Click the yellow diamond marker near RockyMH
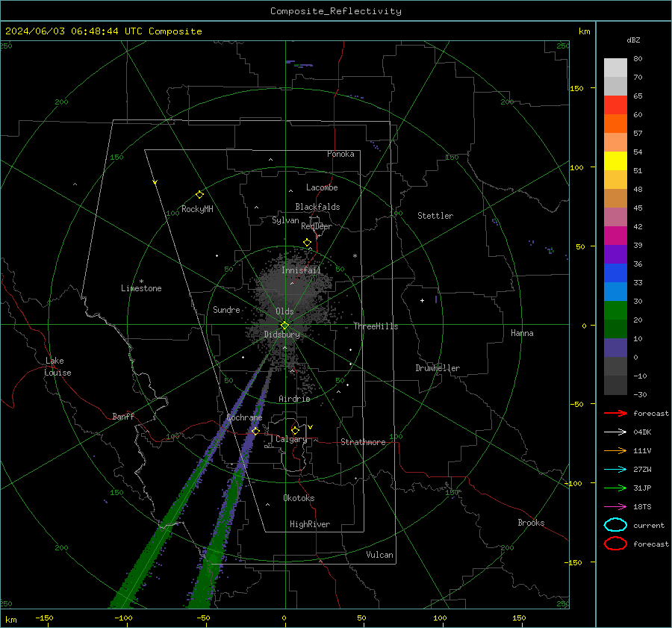This screenshot has width=672, height=628. click(x=199, y=195)
